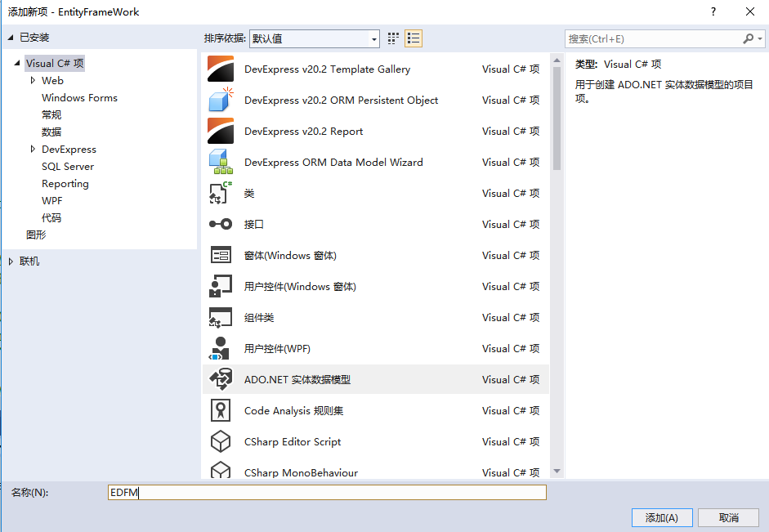Click the help question mark icon

(x=713, y=11)
